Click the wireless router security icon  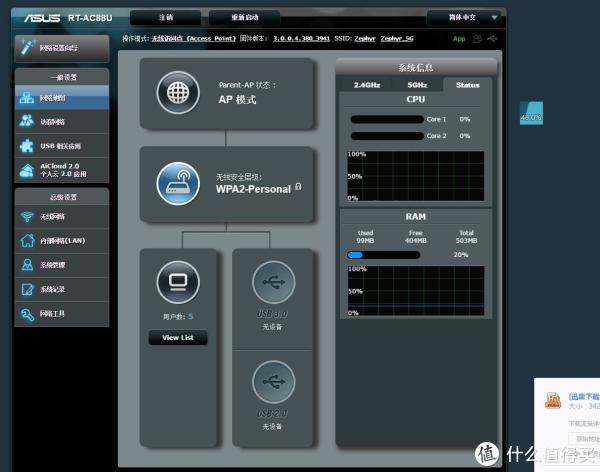[x=178, y=184]
